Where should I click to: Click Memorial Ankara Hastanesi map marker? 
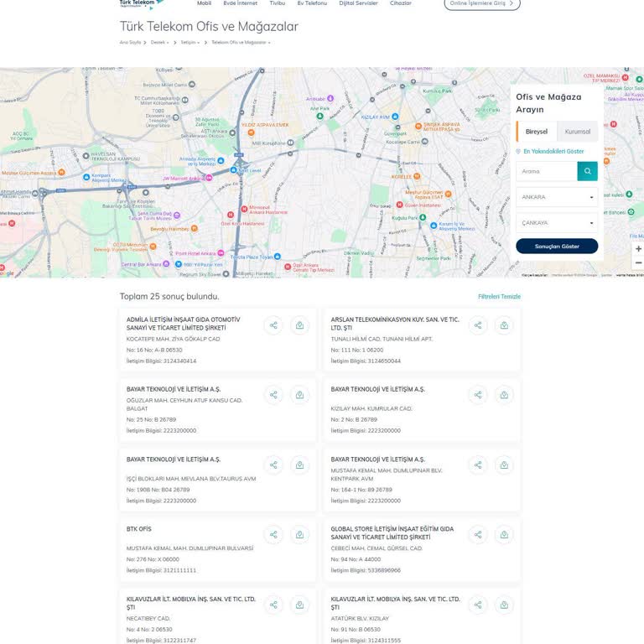244,209
